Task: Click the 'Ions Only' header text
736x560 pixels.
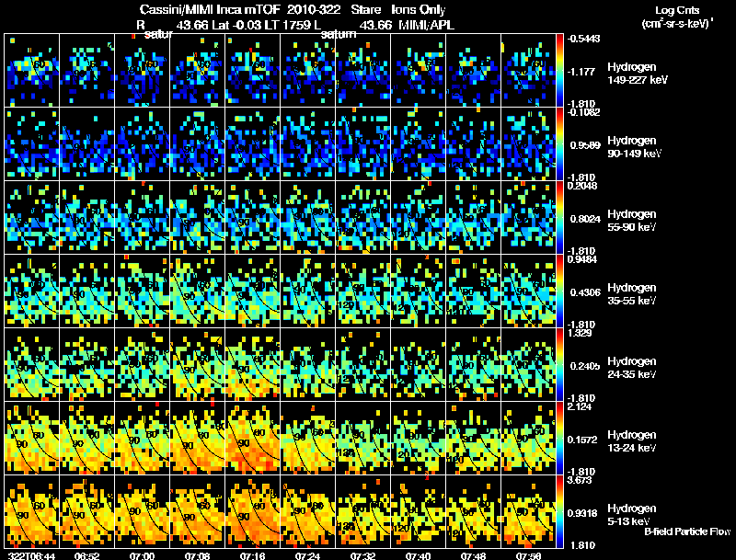Action: point(419,9)
